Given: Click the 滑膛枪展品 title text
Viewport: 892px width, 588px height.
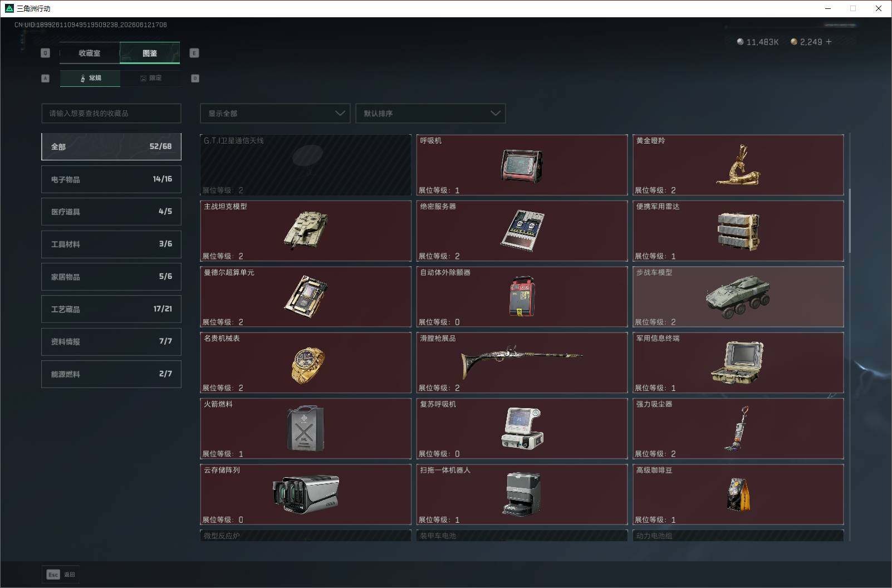Looking at the screenshot, I should [x=438, y=338].
